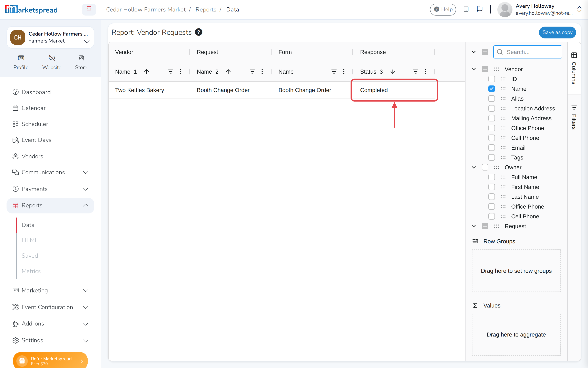Image resolution: width=588 pixels, height=368 pixels.
Task: Click Refer Marketspread banner
Action: tap(50, 360)
